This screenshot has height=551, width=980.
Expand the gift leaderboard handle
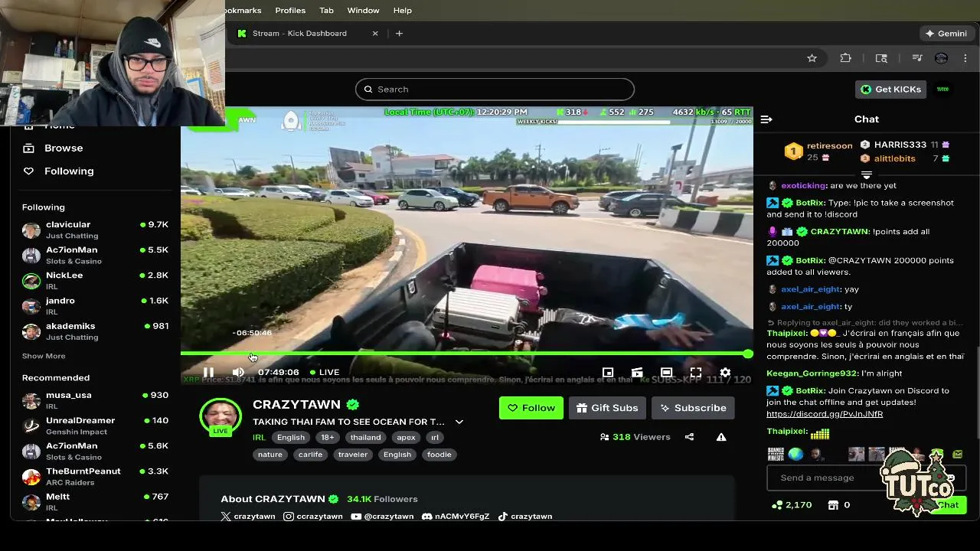coord(867,174)
